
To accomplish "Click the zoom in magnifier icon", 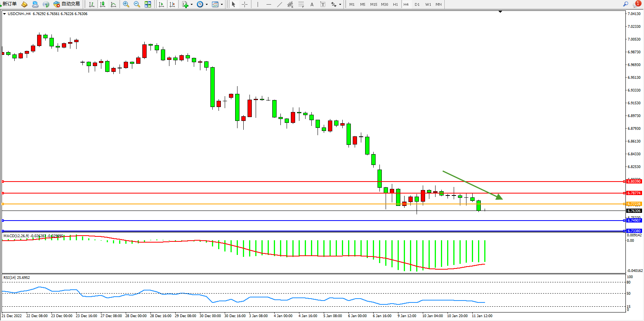I will point(126,5).
